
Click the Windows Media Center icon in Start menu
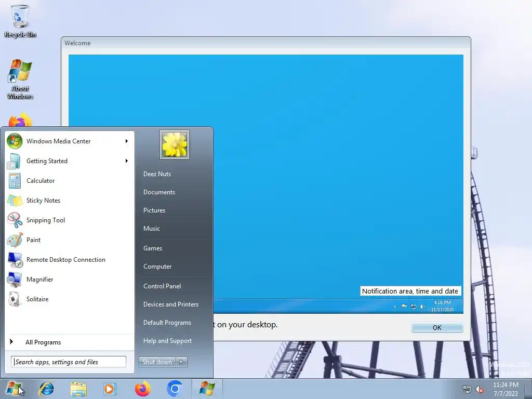(15, 141)
